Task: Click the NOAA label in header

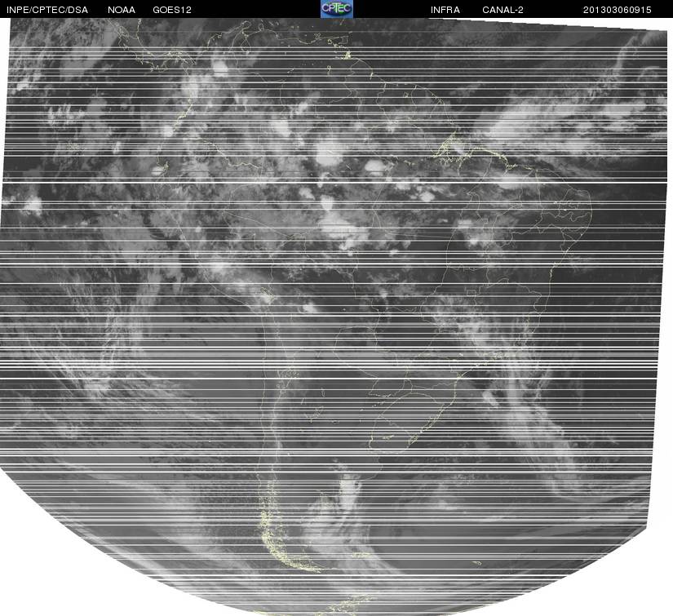Action: [x=122, y=10]
